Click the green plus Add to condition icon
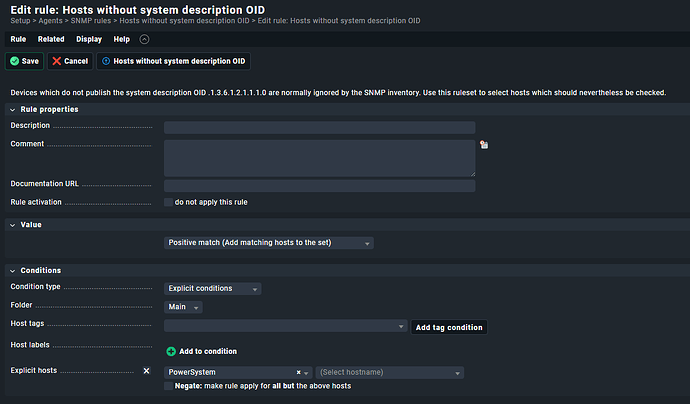The image size is (690, 404). click(171, 351)
